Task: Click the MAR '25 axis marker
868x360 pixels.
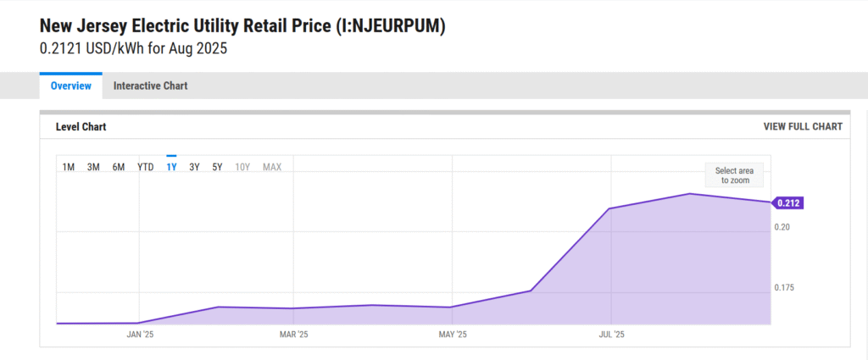Action: (292, 335)
